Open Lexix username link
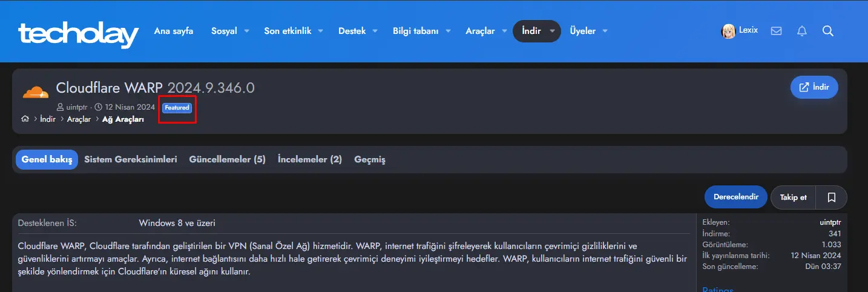Image resolution: width=868 pixels, height=292 pixels. point(748,30)
